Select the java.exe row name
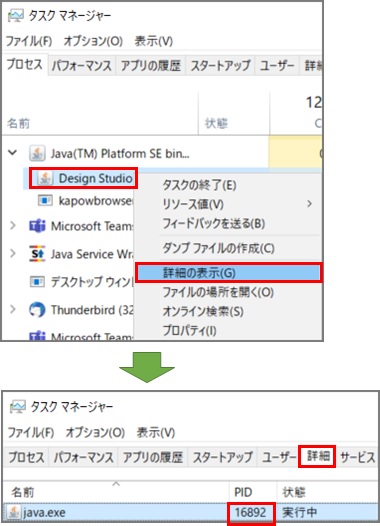Screen dimensions: 380x526 [44, 513]
